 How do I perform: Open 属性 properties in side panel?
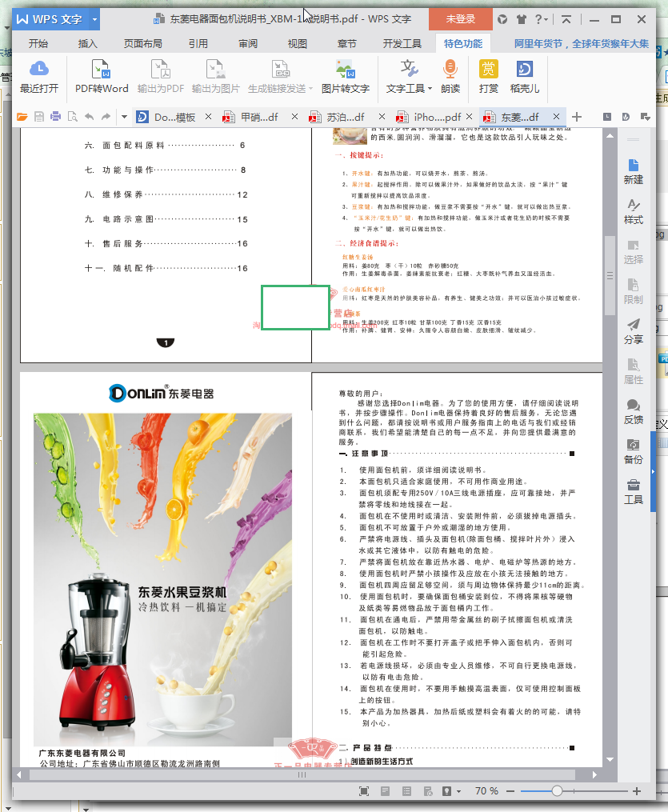(634, 372)
